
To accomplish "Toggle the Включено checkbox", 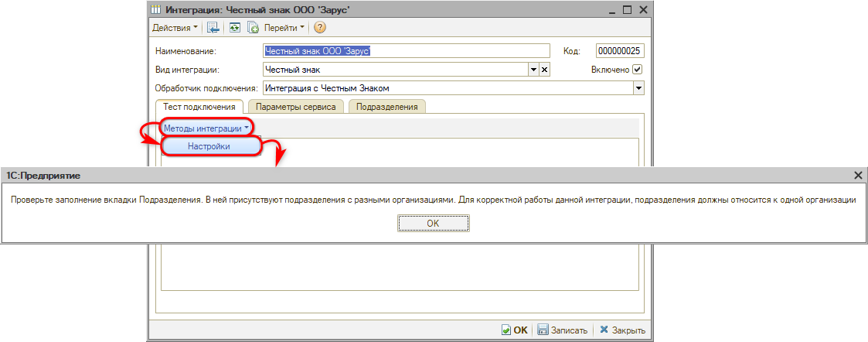I will 638,70.
